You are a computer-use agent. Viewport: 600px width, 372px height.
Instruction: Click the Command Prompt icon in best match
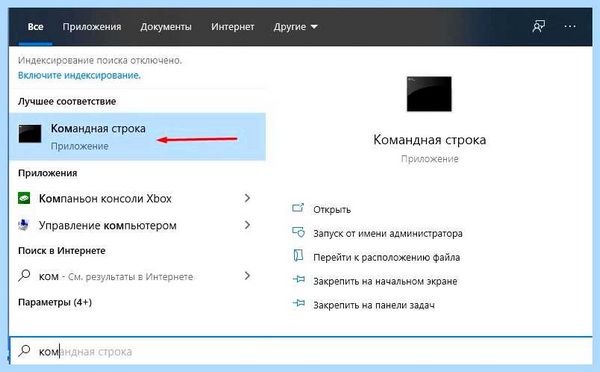coord(30,134)
